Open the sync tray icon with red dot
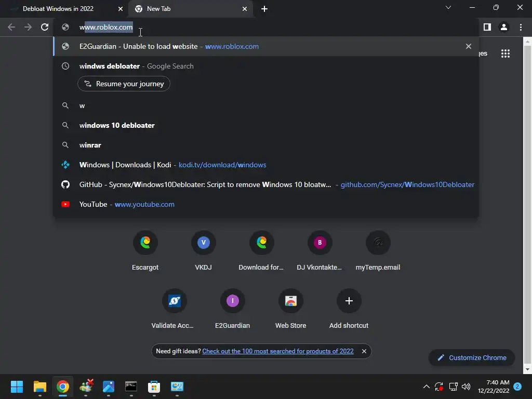Screen dimensions: 532x399 (439, 387)
